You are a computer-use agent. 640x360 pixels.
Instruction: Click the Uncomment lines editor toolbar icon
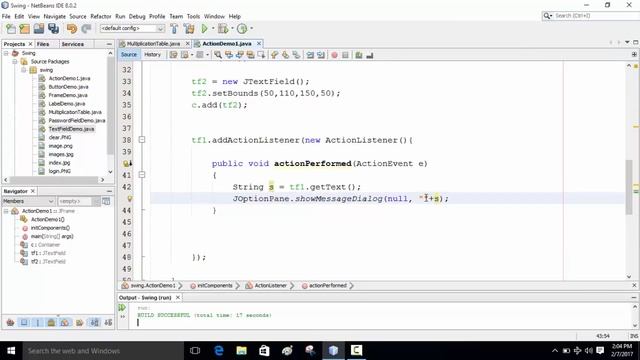click(370, 55)
